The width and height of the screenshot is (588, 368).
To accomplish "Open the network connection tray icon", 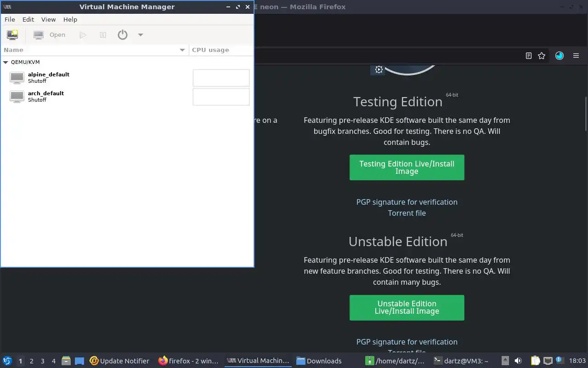I will tap(548, 361).
